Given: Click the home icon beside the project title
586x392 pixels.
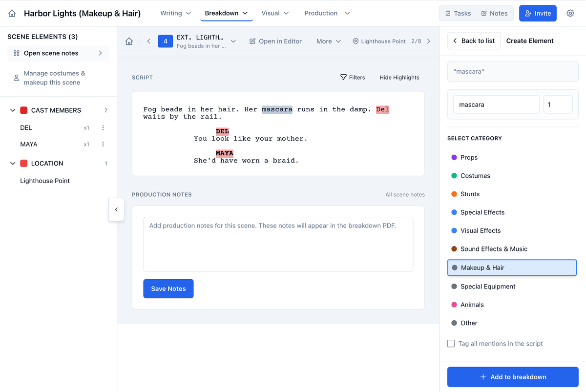Looking at the screenshot, I should 12,14.
